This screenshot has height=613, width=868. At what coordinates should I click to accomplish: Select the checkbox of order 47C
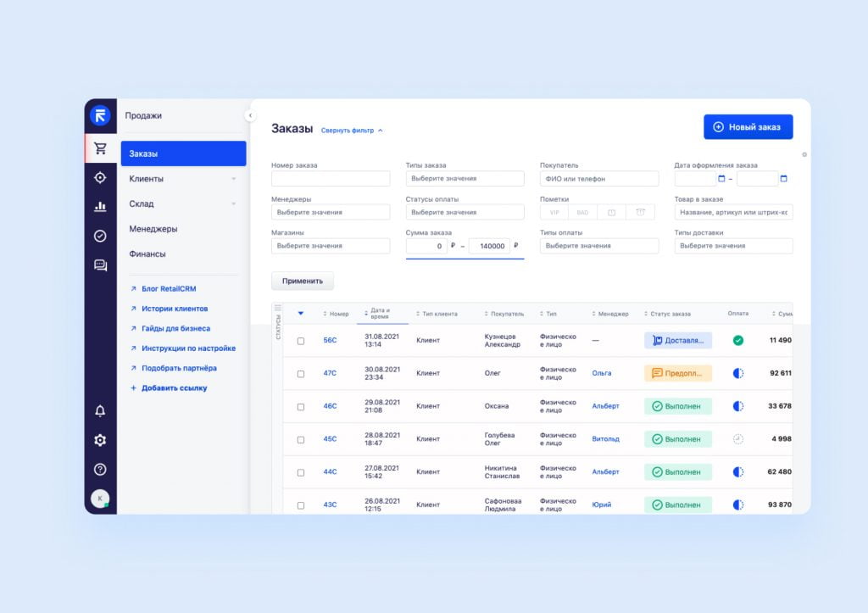click(299, 374)
